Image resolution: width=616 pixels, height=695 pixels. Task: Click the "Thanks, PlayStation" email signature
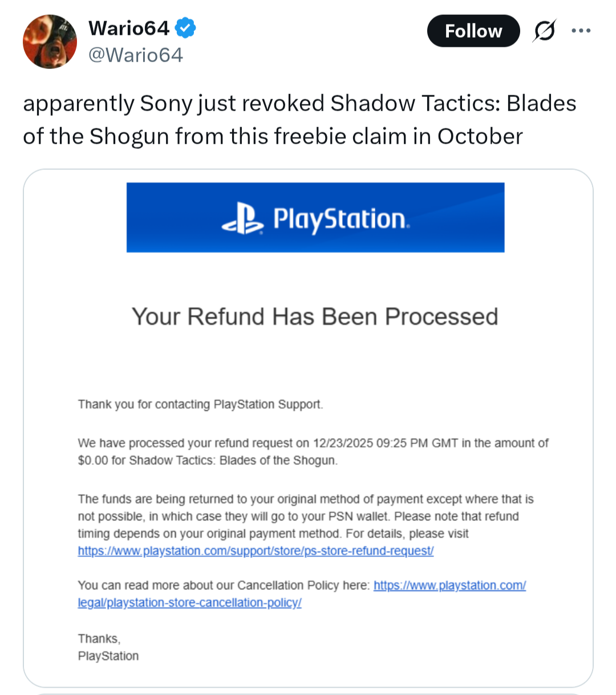pyautogui.click(x=108, y=647)
